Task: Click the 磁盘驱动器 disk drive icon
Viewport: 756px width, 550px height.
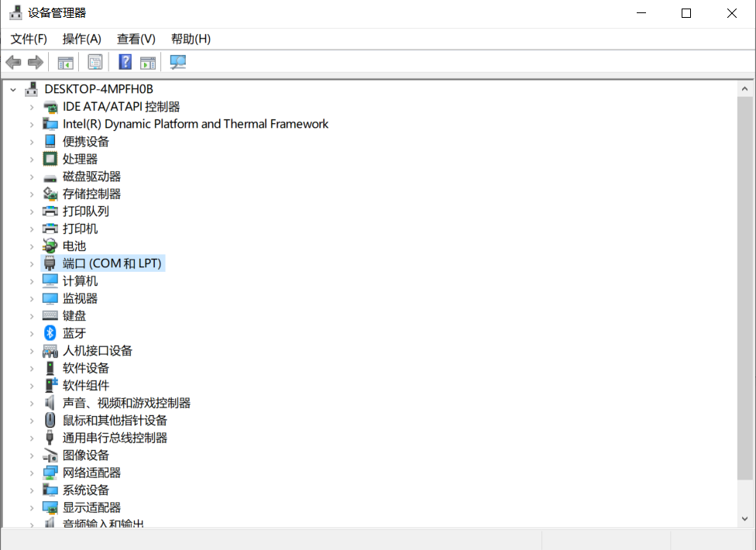Action: click(50, 178)
